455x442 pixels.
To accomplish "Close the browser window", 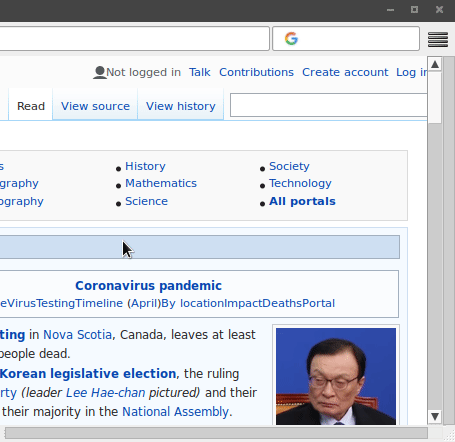I will 439,10.
